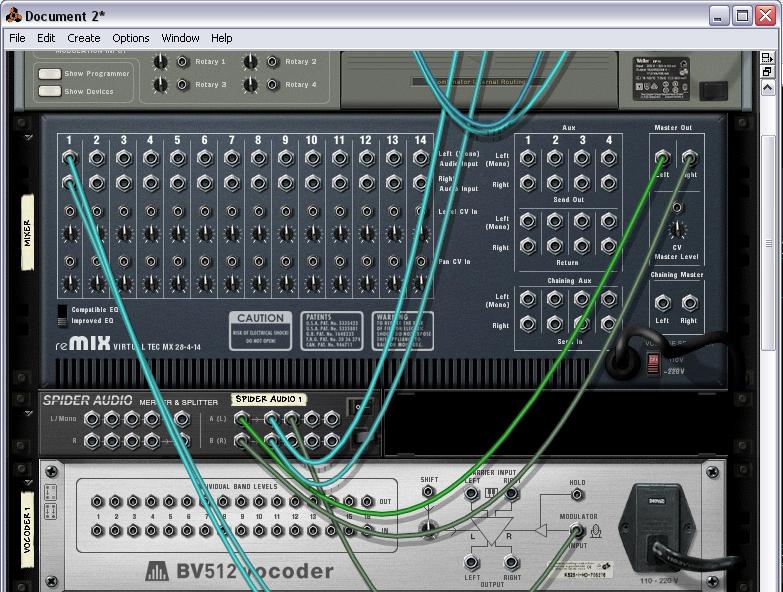Fold the Mixer device with its arrow
The width and height of the screenshot is (783, 592).
coord(28,137)
